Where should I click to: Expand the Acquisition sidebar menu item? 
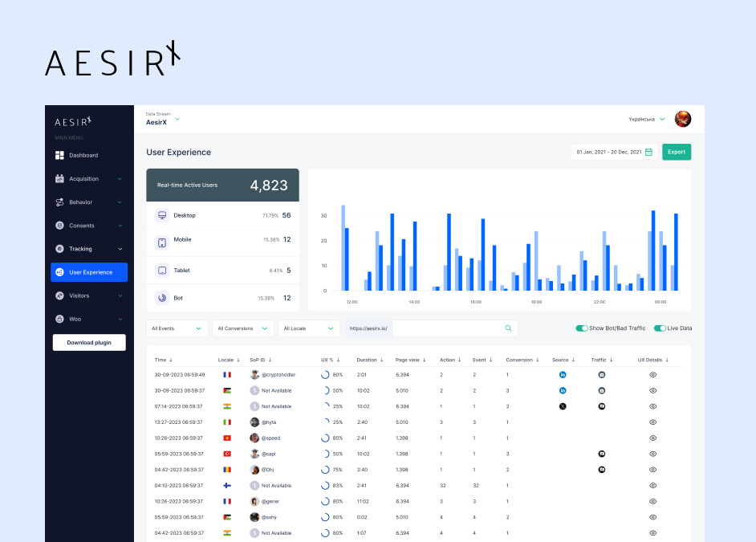(x=88, y=178)
